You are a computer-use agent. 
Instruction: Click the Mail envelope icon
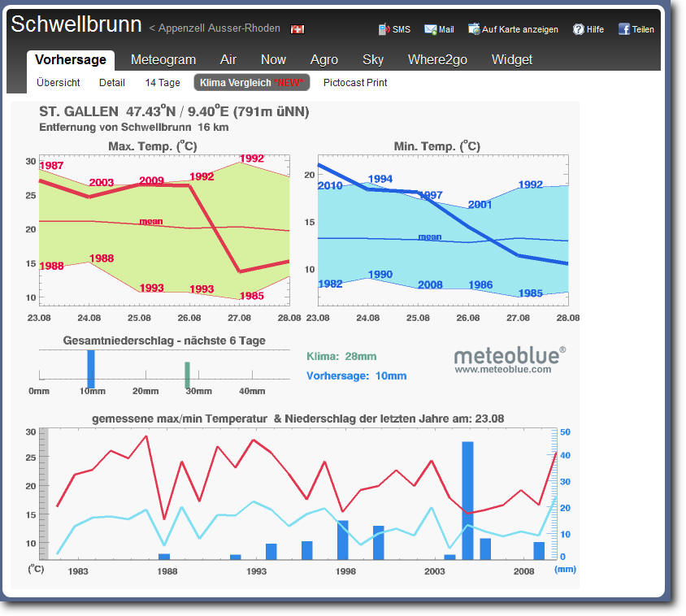(430, 29)
